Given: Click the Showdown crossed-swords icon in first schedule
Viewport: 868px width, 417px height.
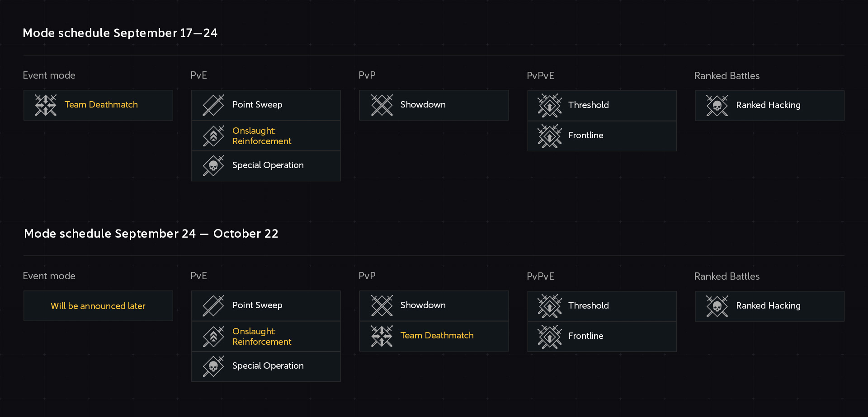Looking at the screenshot, I should tap(382, 105).
